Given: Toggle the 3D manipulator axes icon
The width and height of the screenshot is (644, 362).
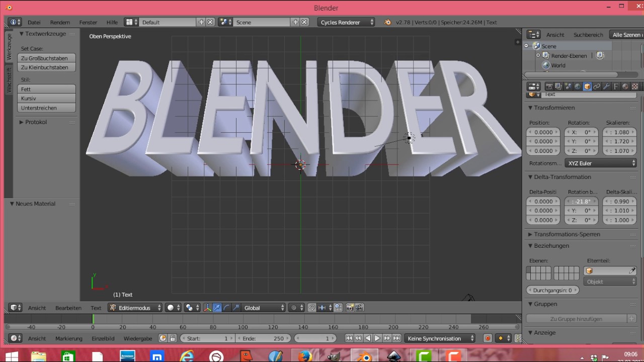Looking at the screenshot, I should pos(208,308).
